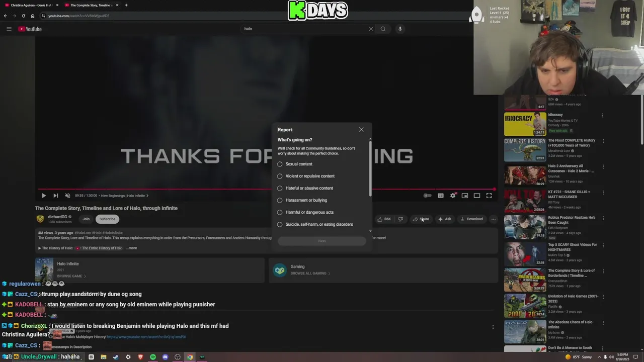
Task: Unmute the video volume
Action: tap(67, 196)
